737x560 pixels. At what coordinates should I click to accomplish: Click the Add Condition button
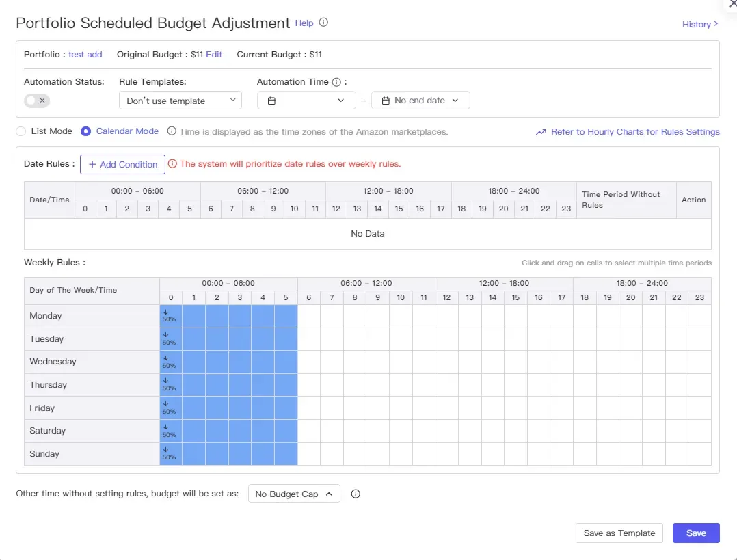click(x=122, y=164)
